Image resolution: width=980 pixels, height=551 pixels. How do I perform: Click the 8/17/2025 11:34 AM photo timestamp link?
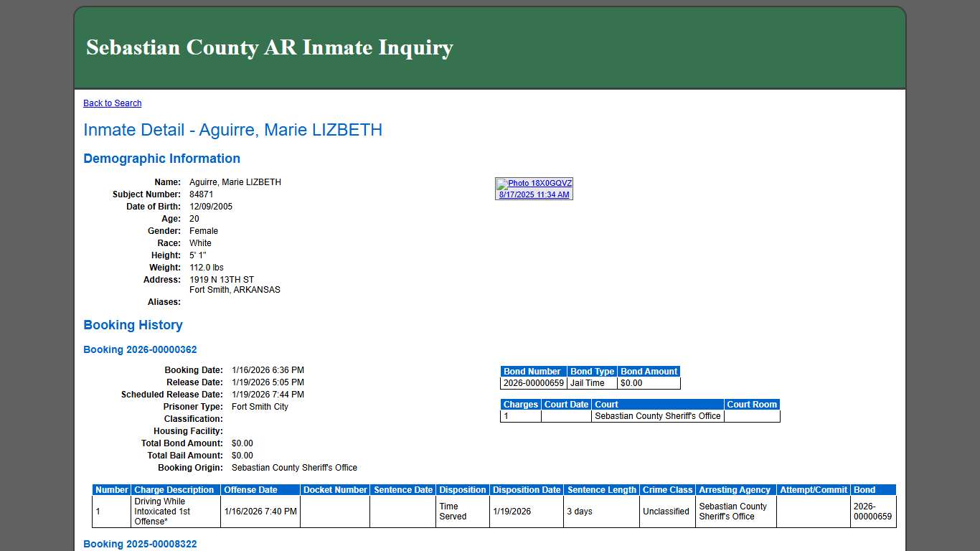click(534, 194)
